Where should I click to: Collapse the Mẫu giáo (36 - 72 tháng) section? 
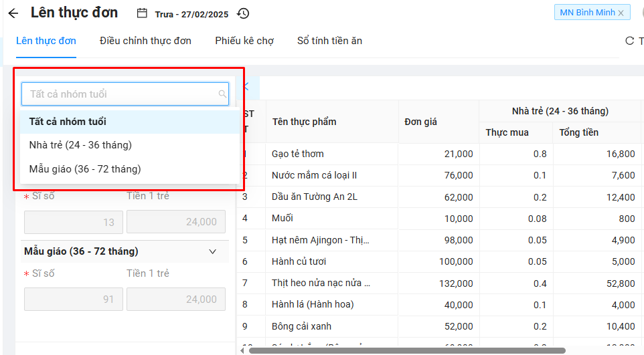pos(213,251)
